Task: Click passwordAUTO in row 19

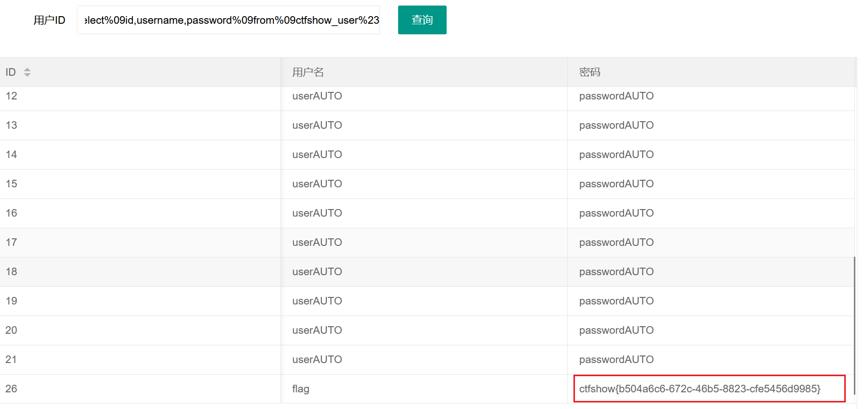Action: tap(616, 301)
